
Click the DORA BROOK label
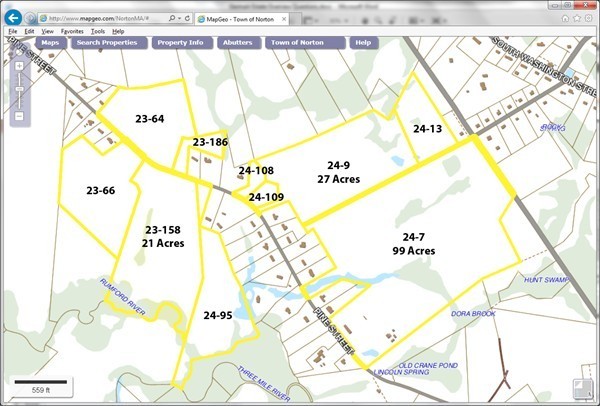473,314
